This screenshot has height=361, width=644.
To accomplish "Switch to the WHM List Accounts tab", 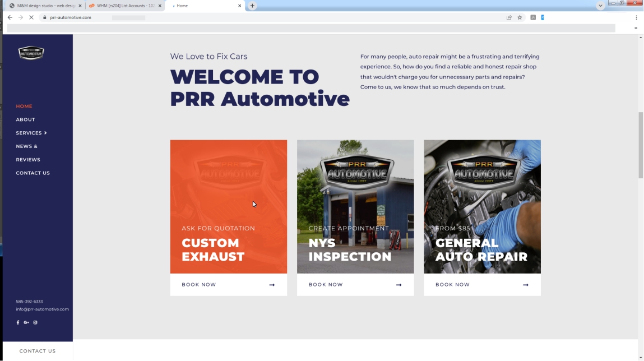I will 125,6.
